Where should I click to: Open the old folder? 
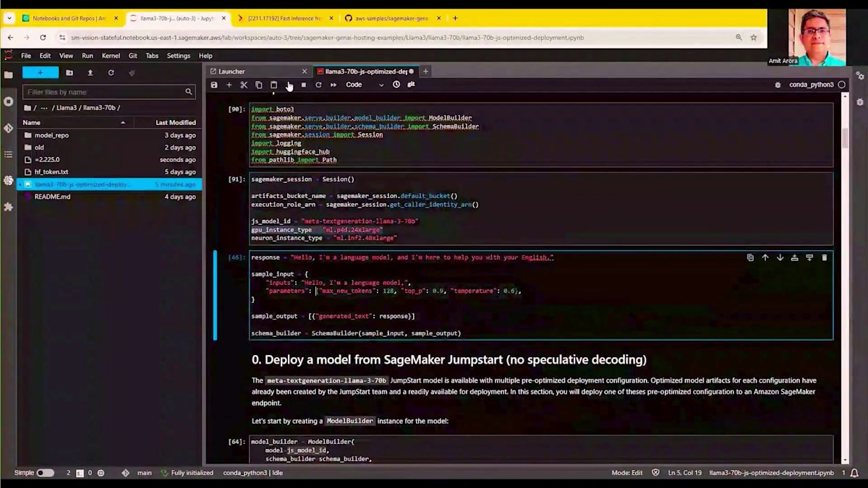109,147
